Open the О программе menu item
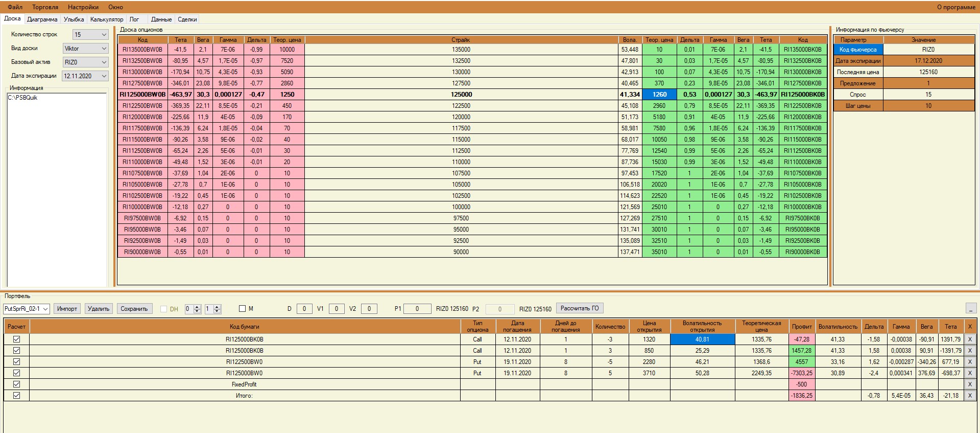Image resolution: width=980 pixels, height=433 pixels. 956,7
